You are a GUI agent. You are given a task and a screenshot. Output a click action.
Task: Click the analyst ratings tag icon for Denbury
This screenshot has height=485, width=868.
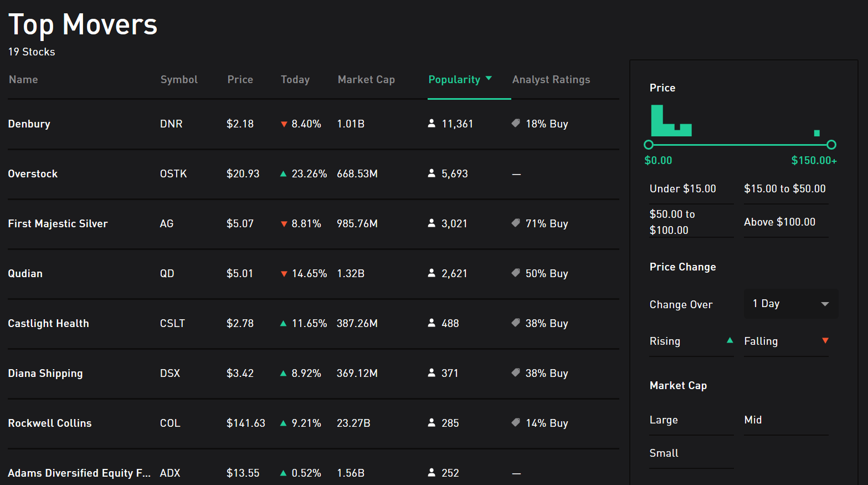[516, 124]
